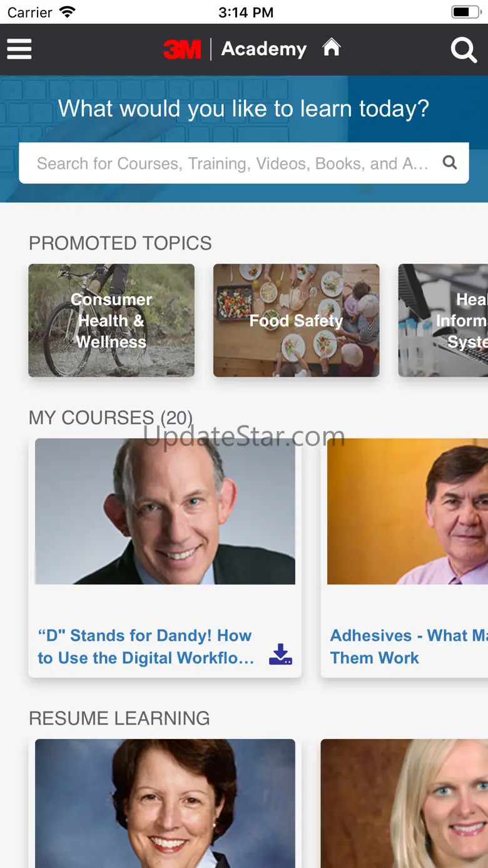
Task: Focus the course search input field
Action: [231, 163]
